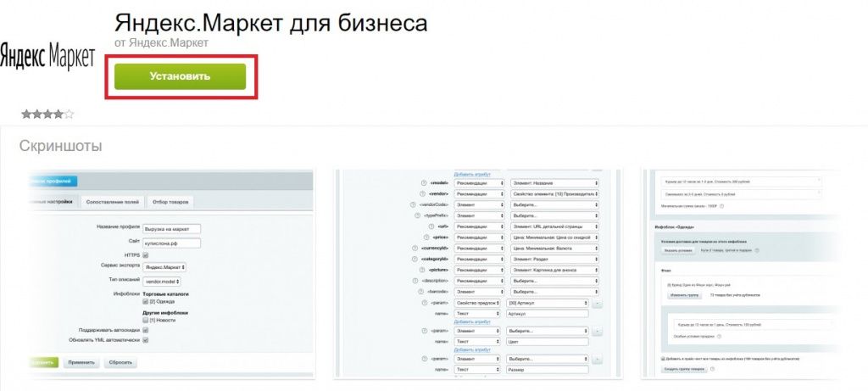This screenshot has width=868, height=391.
Task: Toggle the [2] Одежда checkbox
Action: pyautogui.click(x=146, y=302)
